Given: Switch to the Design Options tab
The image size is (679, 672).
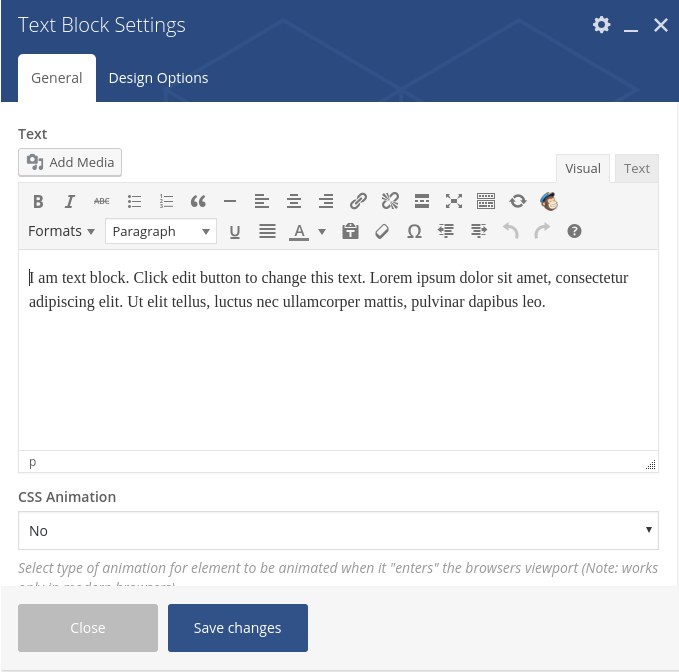Looking at the screenshot, I should 158,78.
